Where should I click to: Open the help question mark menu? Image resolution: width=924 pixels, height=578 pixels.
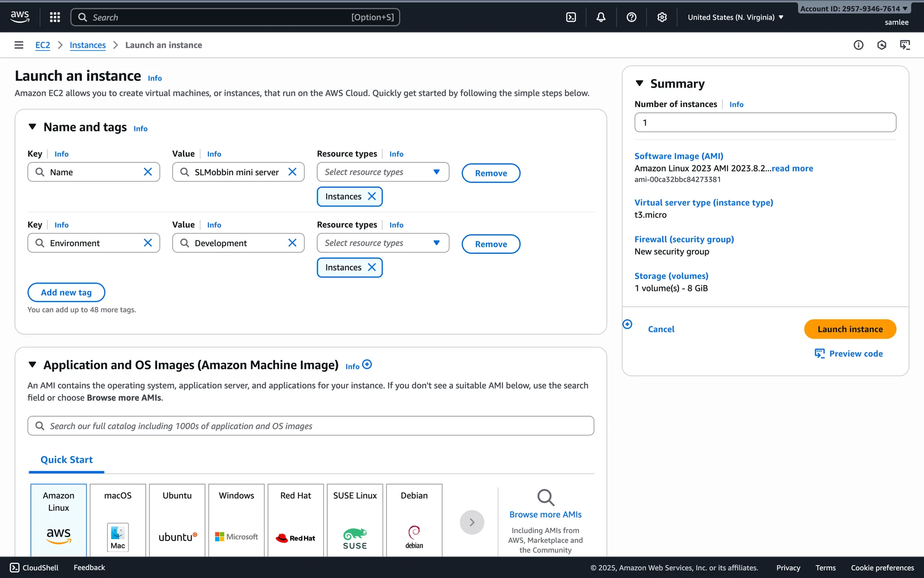[631, 17]
